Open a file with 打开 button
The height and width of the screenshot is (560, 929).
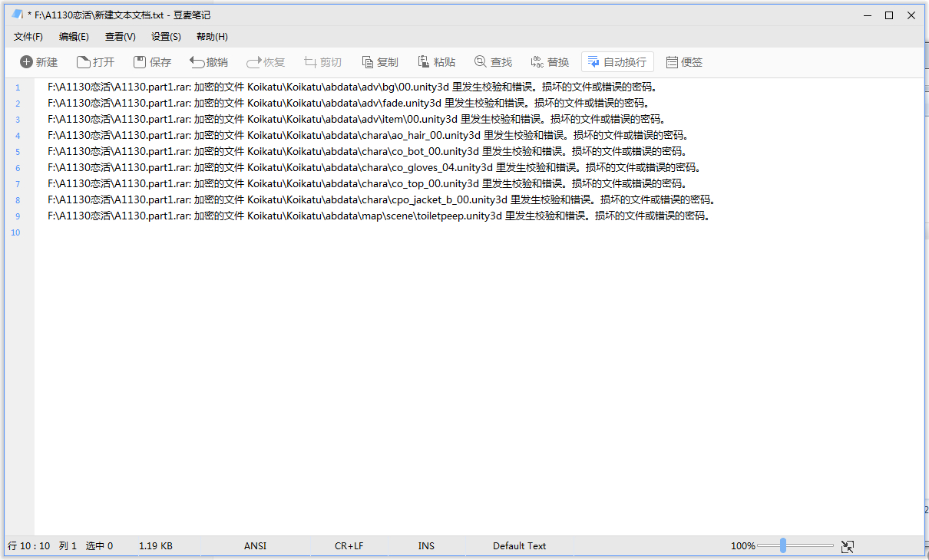coord(96,62)
